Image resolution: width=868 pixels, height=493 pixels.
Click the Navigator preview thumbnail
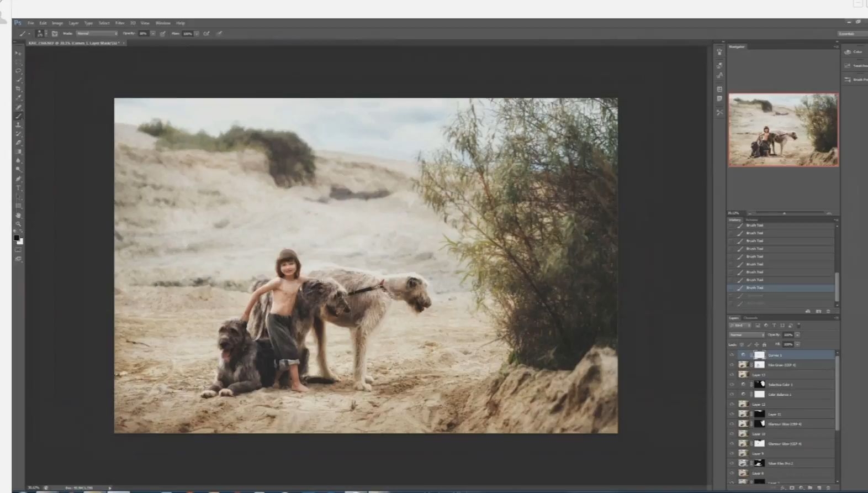[783, 130]
